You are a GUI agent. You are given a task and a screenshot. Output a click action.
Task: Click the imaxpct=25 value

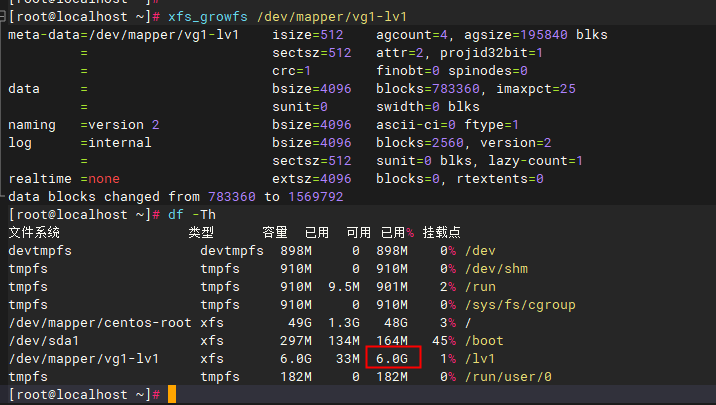[536, 89]
